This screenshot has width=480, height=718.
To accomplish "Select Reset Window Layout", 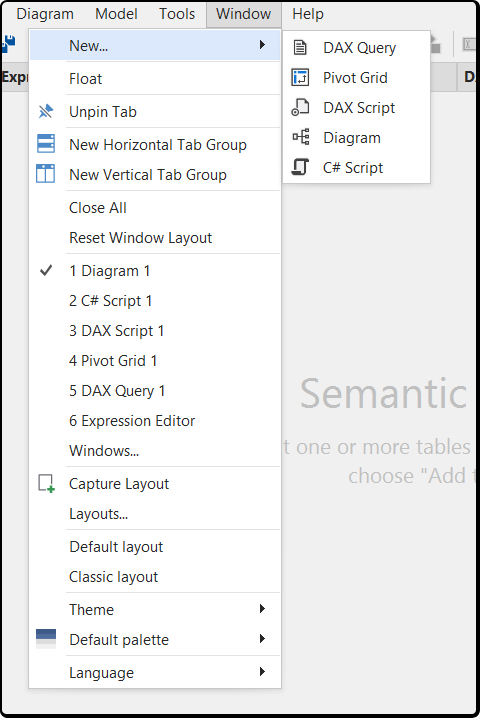I will click(155, 238).
